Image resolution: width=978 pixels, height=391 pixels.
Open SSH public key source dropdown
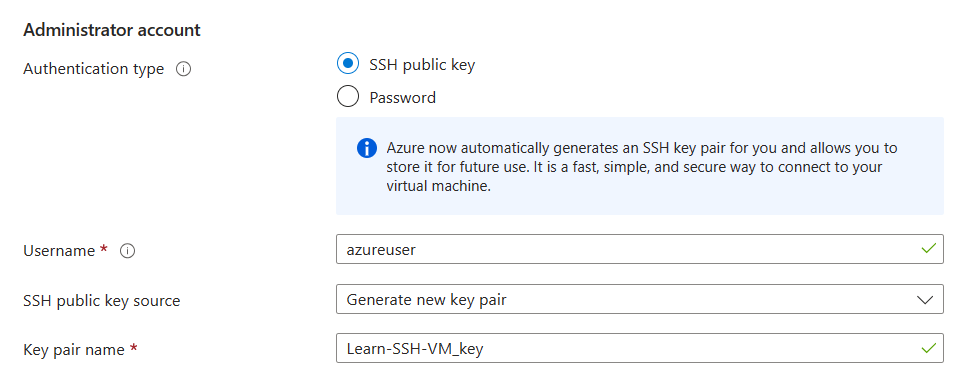tap(639, 299)
